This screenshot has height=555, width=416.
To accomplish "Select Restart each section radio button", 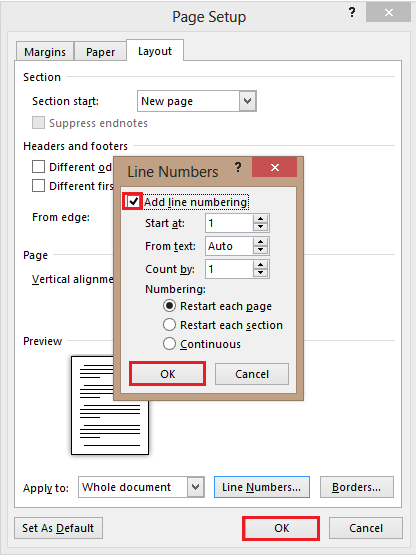I will pos(169,325).
